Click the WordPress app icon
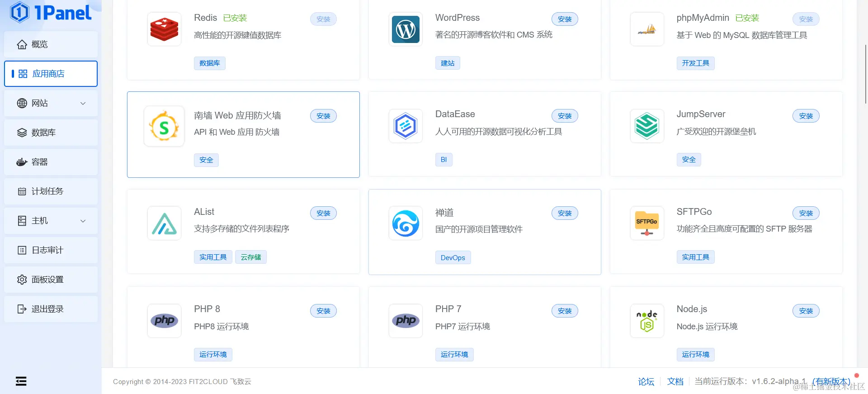This screenshot has width=868, height=394. [406, 29]
